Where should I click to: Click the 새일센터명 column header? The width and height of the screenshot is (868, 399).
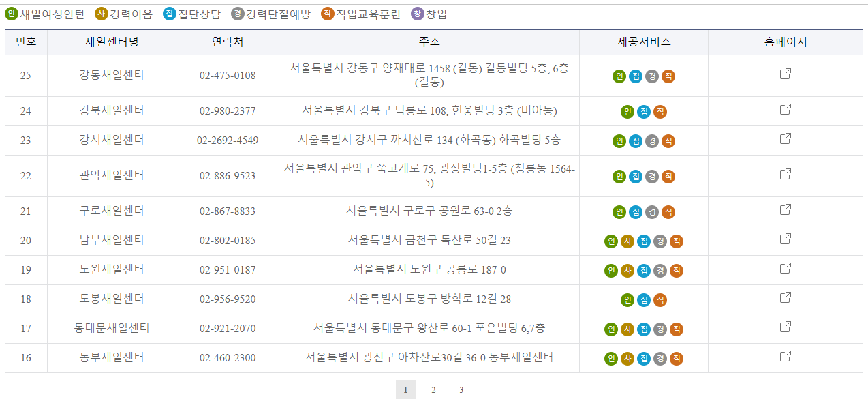tap(112, 42)
